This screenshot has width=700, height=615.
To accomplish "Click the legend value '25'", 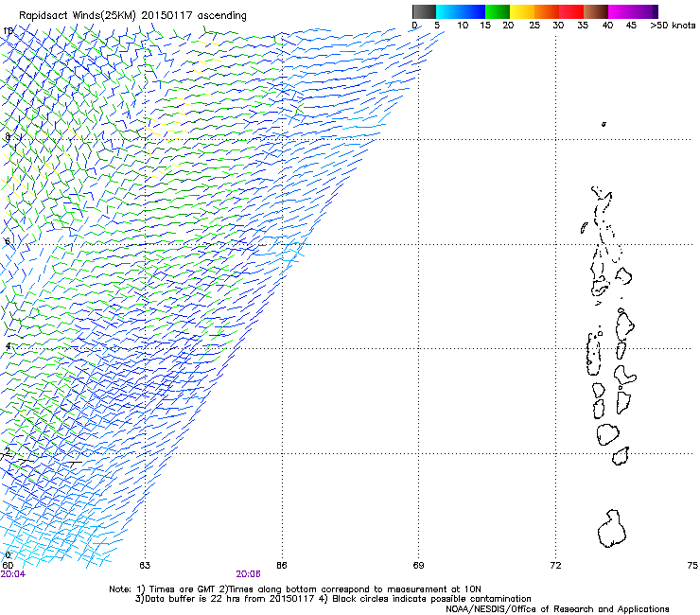I will click(534, 26).
